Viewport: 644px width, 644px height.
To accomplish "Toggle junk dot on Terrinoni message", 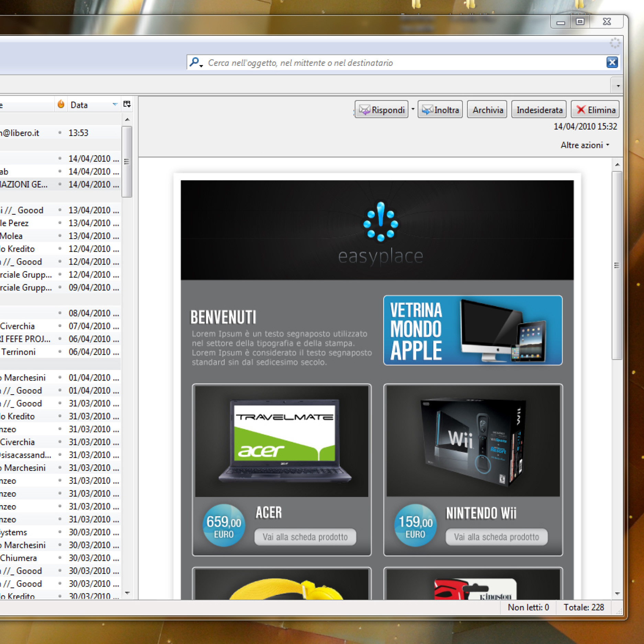I will click(60, 351).
